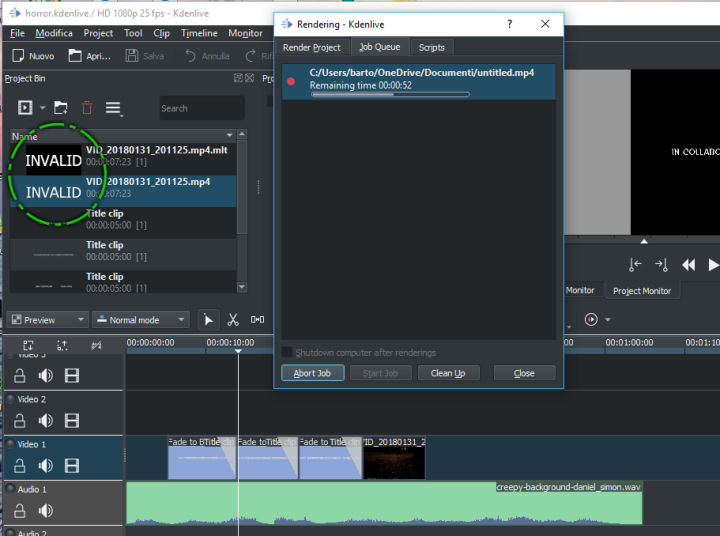Switch to the Job Queue tab
Screen dimensions: 720x536
point(380,47)
